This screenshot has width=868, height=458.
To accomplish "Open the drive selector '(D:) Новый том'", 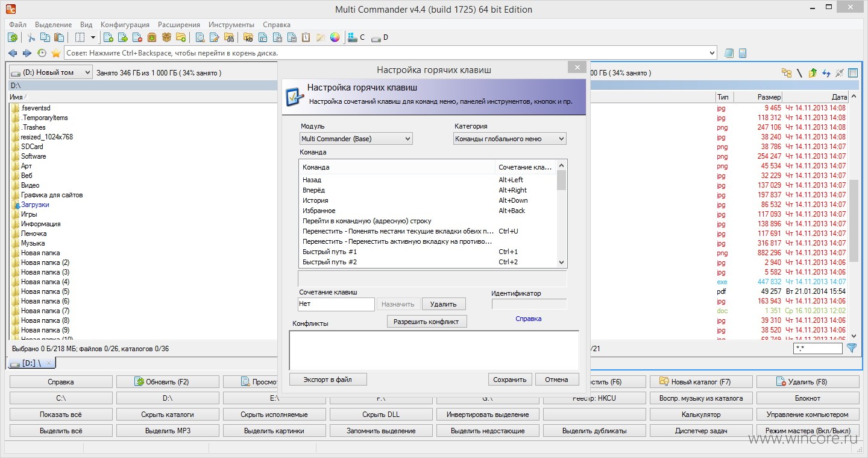I will 51,72.
